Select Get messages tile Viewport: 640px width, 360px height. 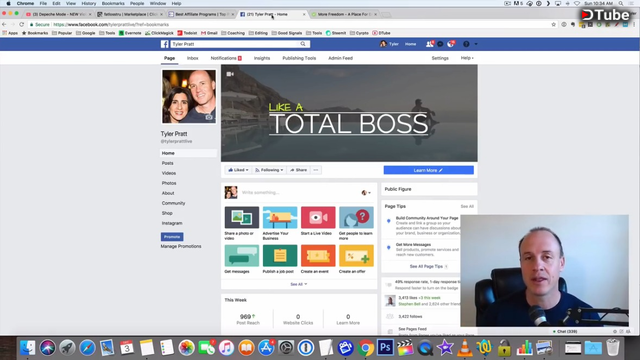[x=242, y=259]
